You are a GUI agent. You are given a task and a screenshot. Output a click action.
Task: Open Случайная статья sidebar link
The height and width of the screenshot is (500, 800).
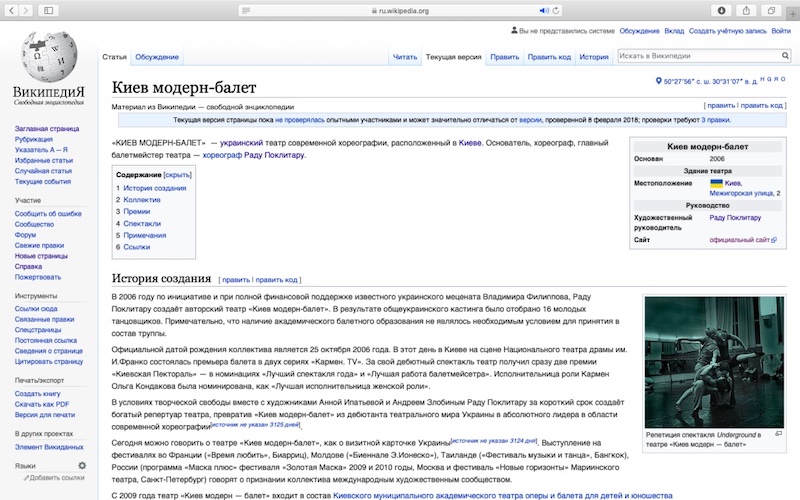pyautogui.click(x=43, y=171)
